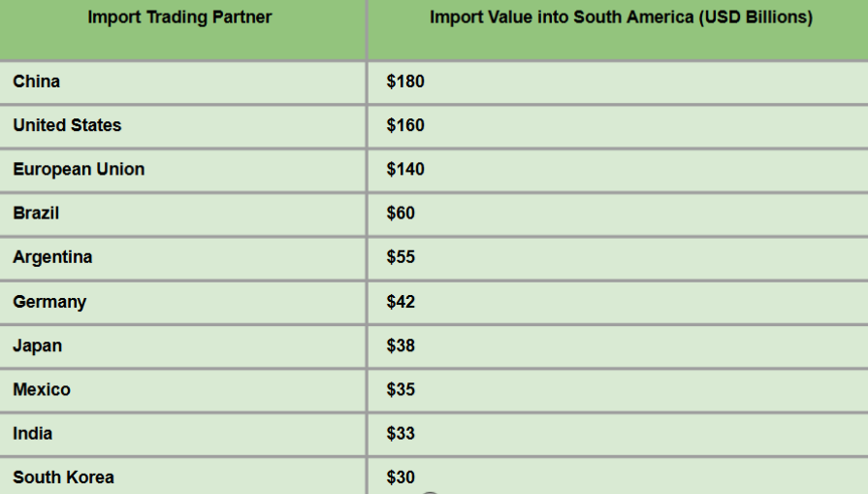Click the "Import Trading Partner" column header
This screenshot has width=868, height=494.
179,17
